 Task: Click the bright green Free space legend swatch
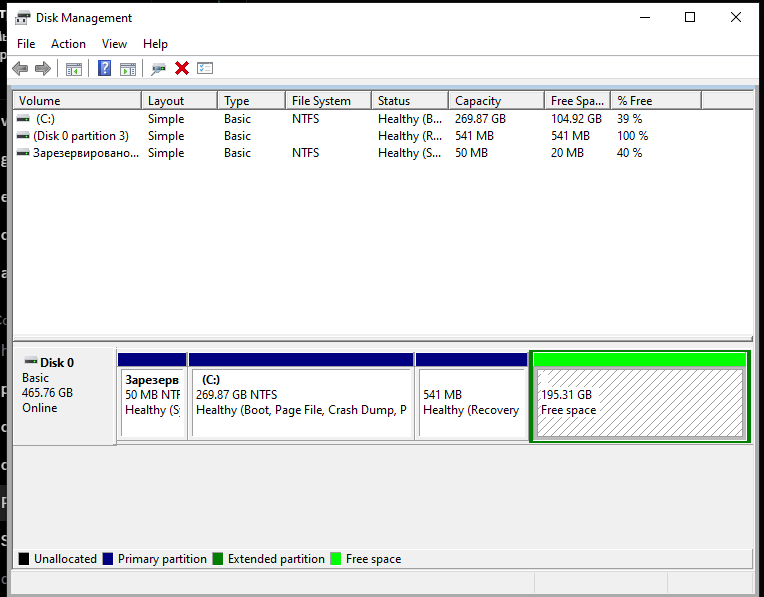click(x=336, y=559)
